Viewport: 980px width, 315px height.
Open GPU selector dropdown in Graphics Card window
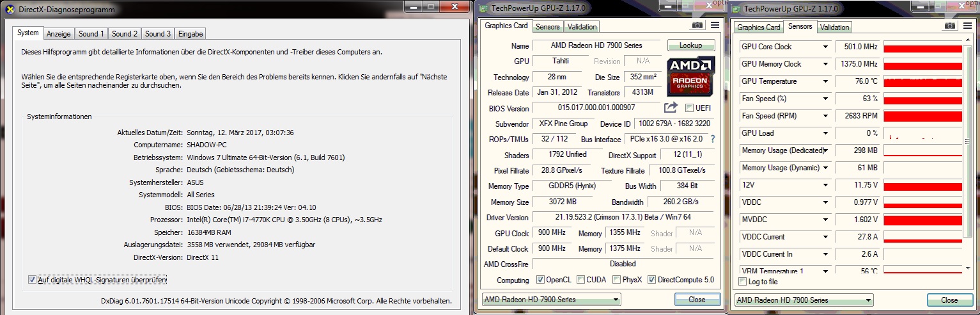[552, 300]
